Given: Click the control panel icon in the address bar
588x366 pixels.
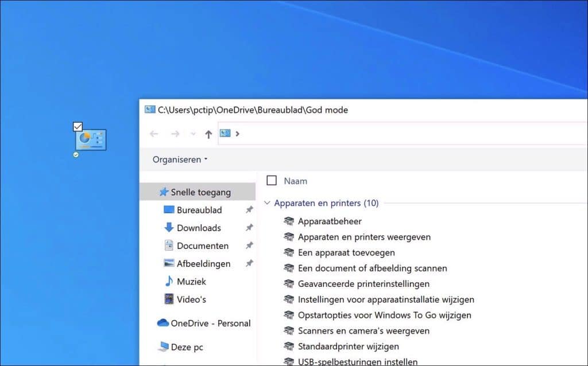Looking at the screenshot, I should pyautogui.click(x=225, y=133).
